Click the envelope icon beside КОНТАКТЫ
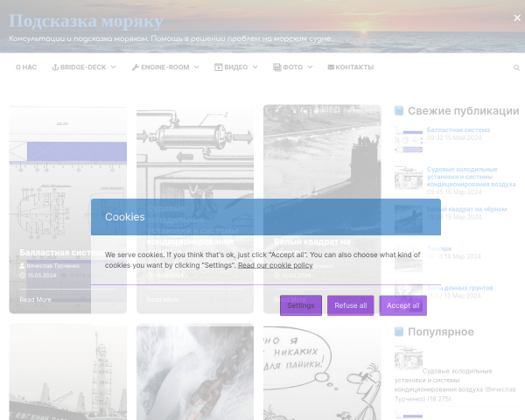The height and width of the screenshot is (420, 525). [x=331, y=67]
